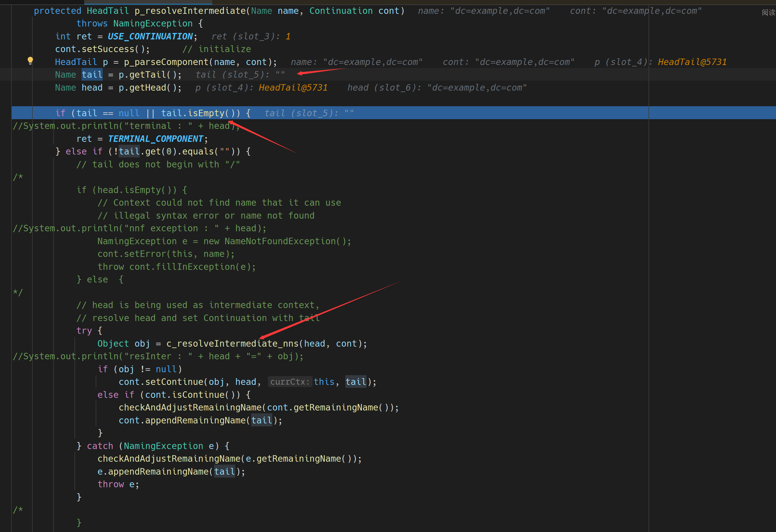Click the yellow intention lightbulb icon

[x=30, y=60]
